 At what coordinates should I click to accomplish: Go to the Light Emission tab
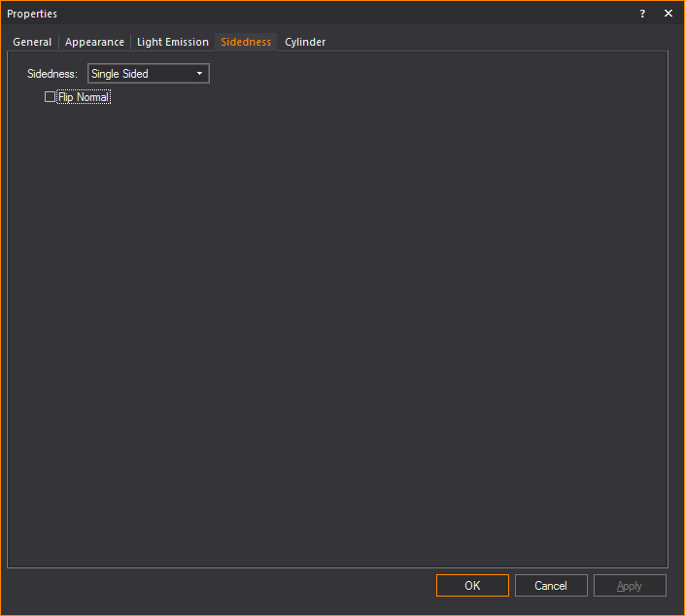tap(172, 42)
